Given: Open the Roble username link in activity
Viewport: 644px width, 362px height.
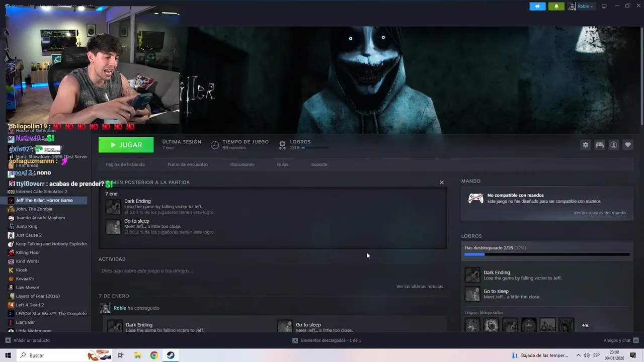Looking at the screenshot, I should pos(120,308).
